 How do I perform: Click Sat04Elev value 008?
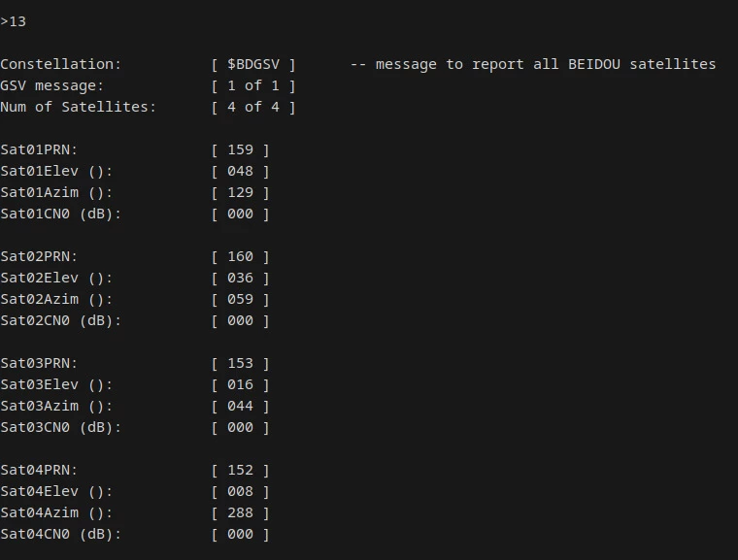pyautogui.click(x=241, y=491)
